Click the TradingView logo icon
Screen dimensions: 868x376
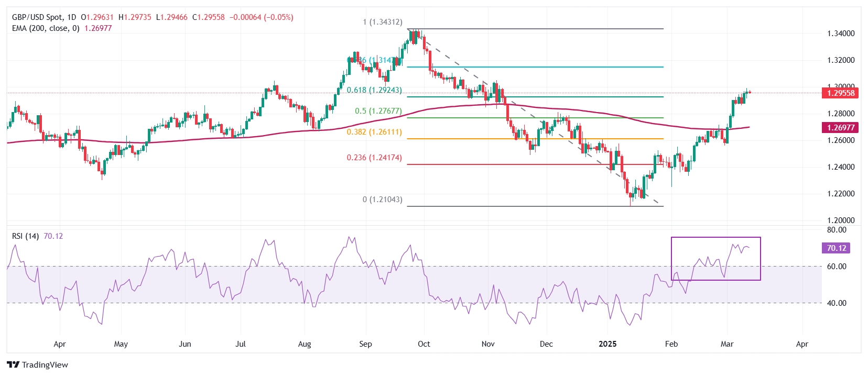click(x=13, y=365)
